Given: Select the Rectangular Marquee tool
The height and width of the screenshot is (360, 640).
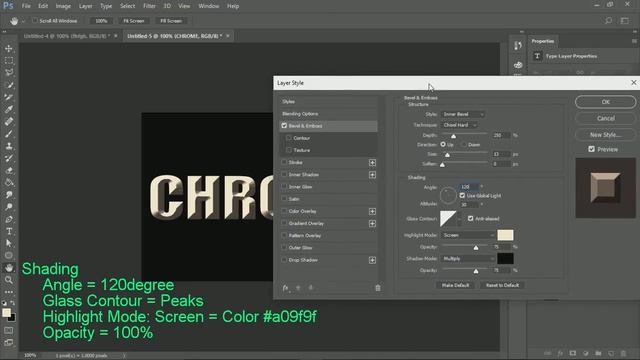Looking at the screenshot, I should pos(9,61).
